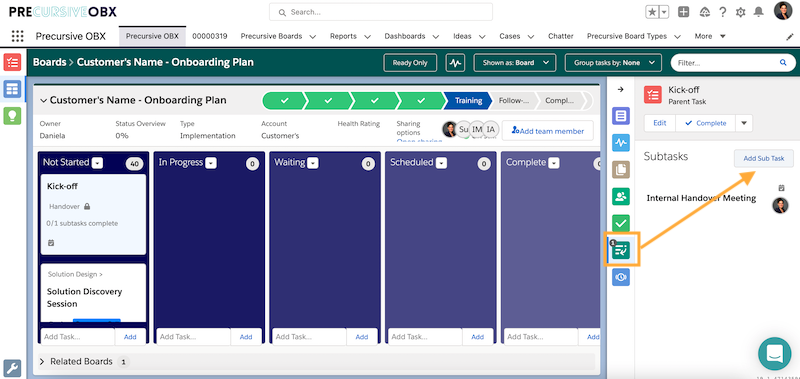Open the wrench settings icon

coord(12,368)
